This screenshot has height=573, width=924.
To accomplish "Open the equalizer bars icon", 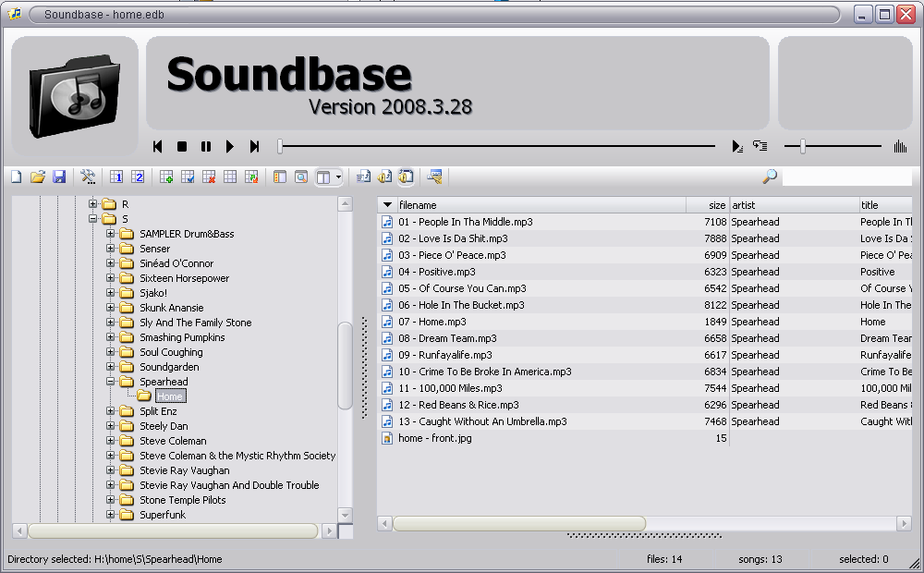I will 900,146.
